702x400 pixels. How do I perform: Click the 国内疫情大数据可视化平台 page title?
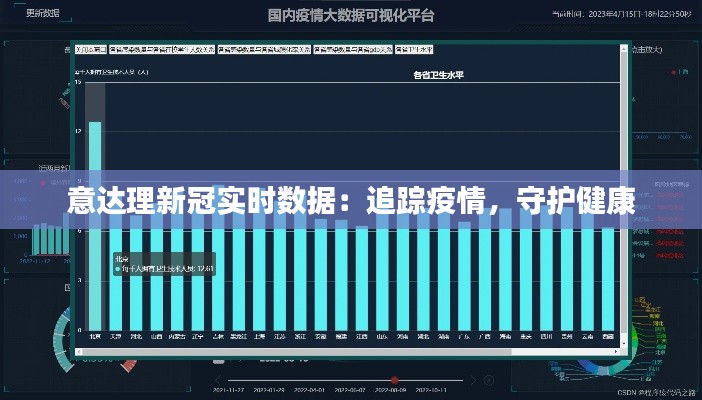pos(350,15)
